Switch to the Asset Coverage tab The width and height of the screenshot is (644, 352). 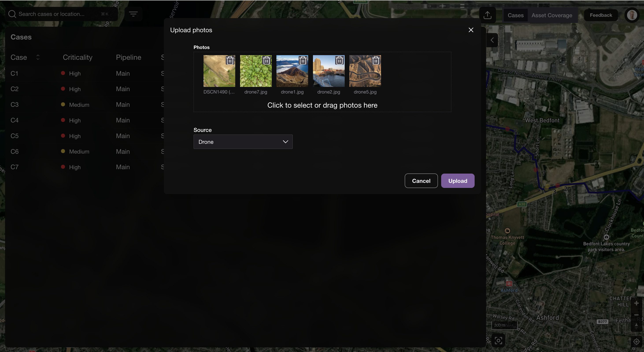pyautogui.click(x=551, y=15)
